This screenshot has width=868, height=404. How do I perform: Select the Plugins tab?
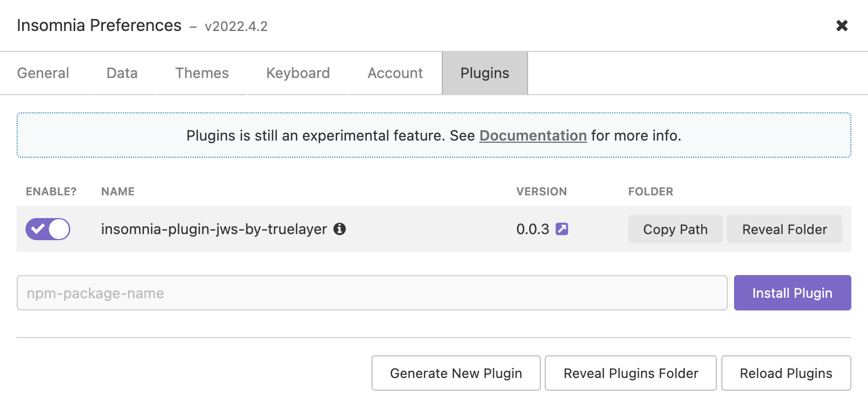point(485,73)
